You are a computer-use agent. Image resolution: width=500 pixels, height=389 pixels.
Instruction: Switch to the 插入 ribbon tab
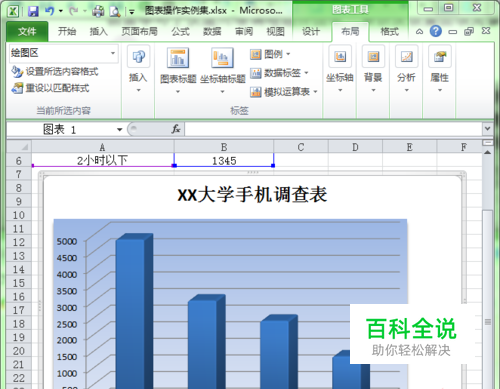[99, 31]
